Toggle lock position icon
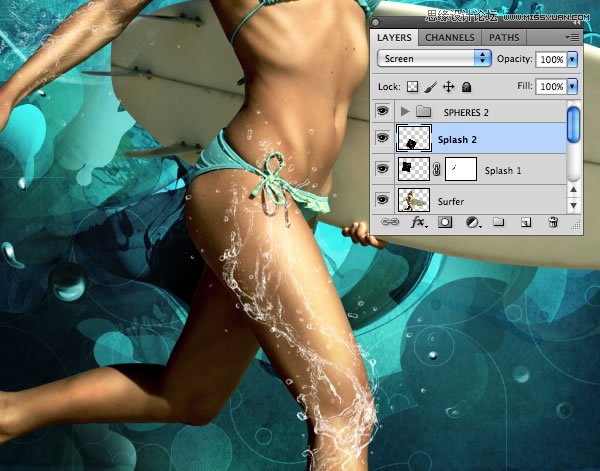 [x=448, y=87]
